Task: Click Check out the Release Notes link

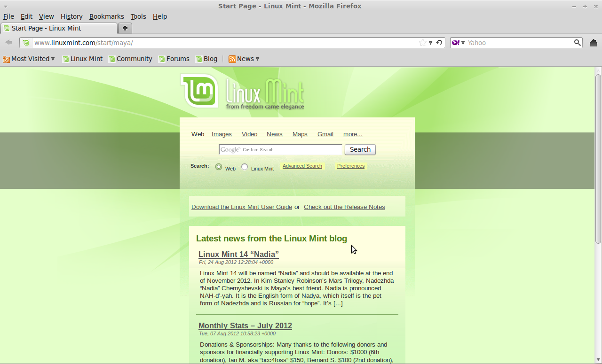Action: point(344,207)
